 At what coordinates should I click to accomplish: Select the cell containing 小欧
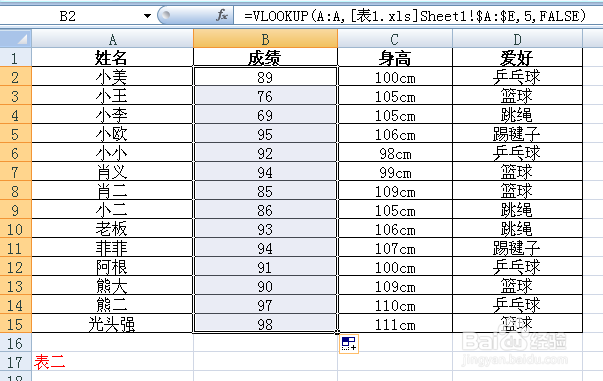click(x=112, y=133)
